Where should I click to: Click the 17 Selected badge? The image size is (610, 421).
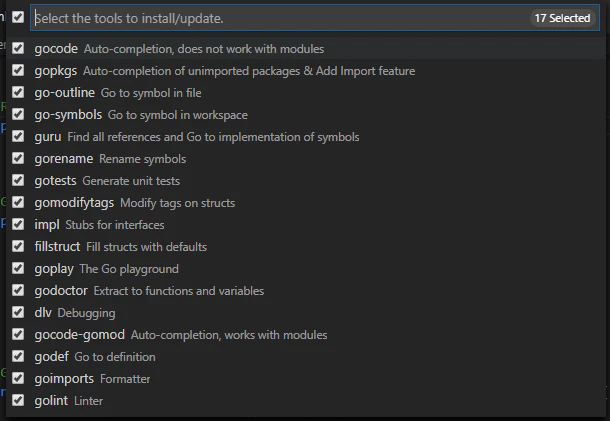562,18
